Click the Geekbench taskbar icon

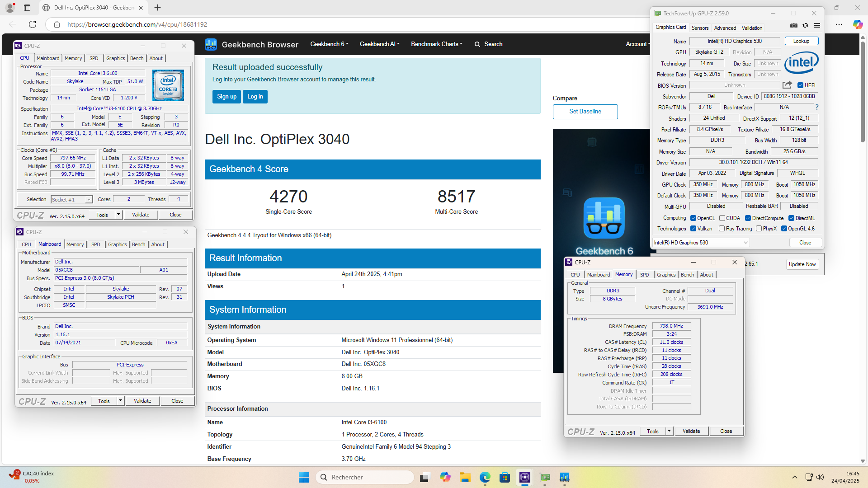(564, 477)
